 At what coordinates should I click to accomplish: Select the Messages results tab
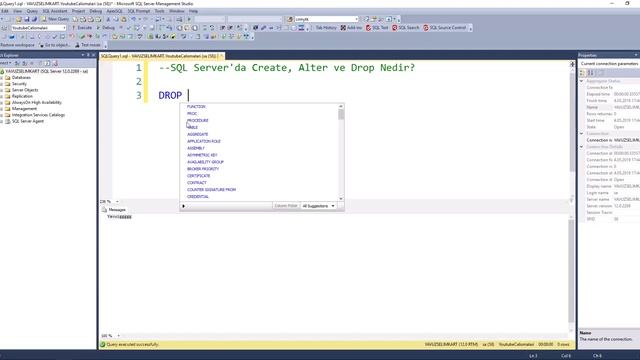[114, 210]
